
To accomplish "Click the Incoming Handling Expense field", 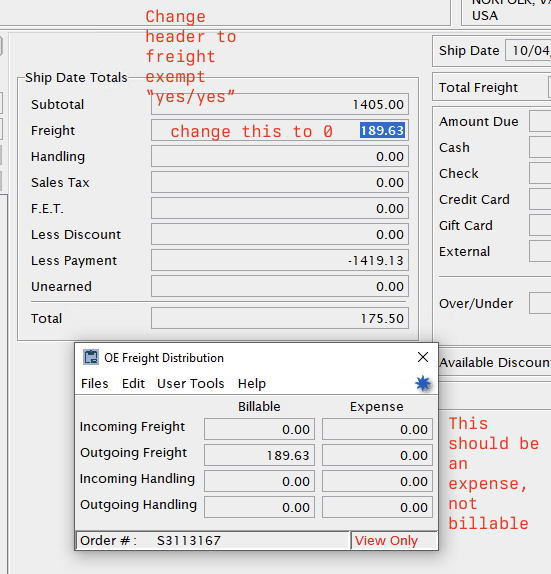I will click(377, 481).
